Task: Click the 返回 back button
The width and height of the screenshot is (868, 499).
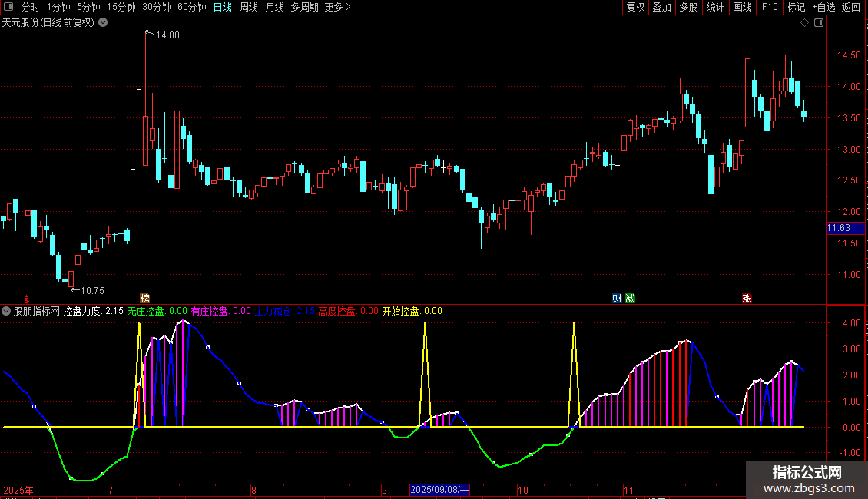Action: [x=851, y=7]
